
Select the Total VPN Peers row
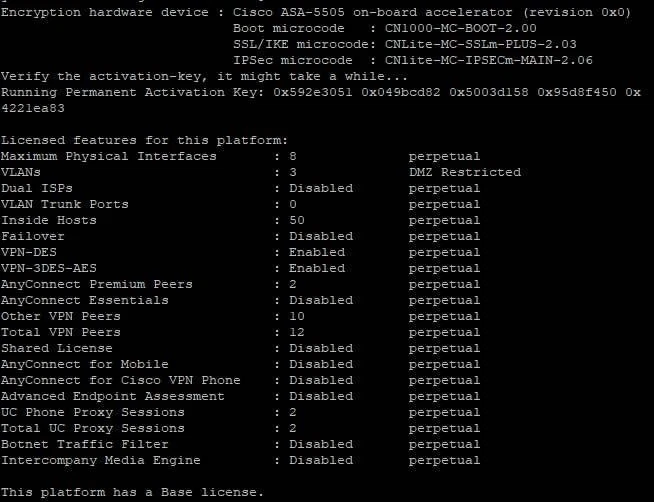click(240, 332)
